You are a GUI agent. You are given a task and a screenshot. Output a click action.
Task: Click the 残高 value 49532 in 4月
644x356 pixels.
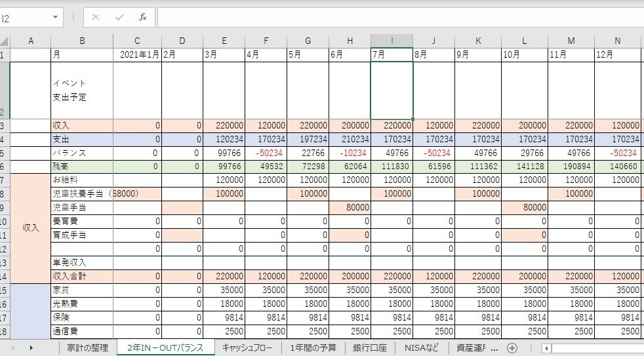coord(266,167)
